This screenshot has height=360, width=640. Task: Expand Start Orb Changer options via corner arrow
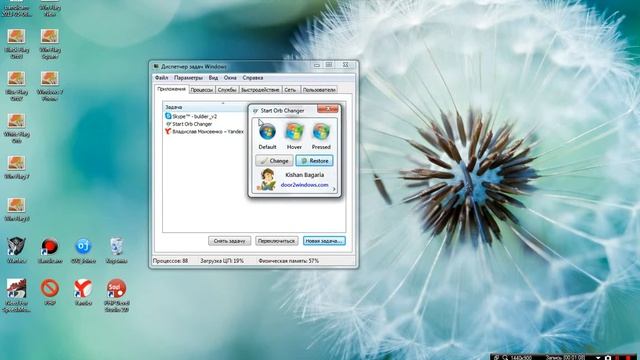334,189
